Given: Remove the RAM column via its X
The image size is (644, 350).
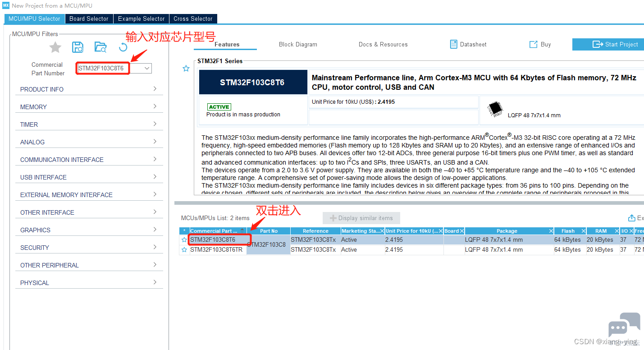Looking at the screenshot, I should 617,231.
